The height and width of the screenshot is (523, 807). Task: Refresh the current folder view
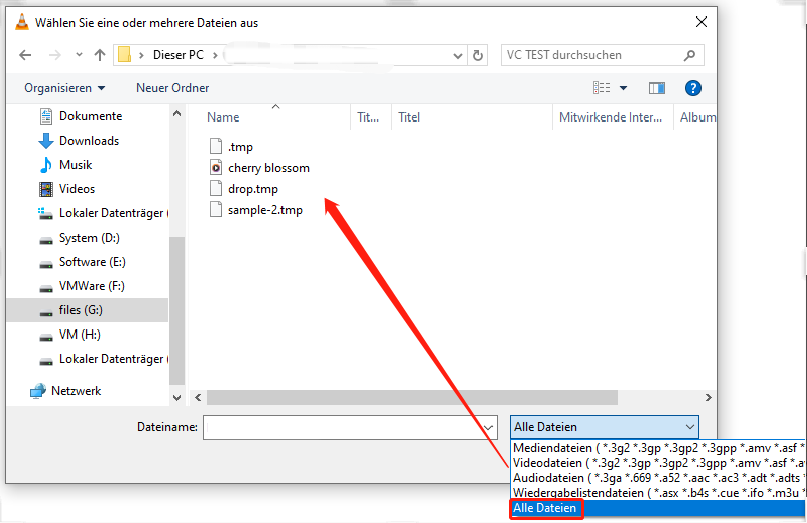click(x=478, y=55)
